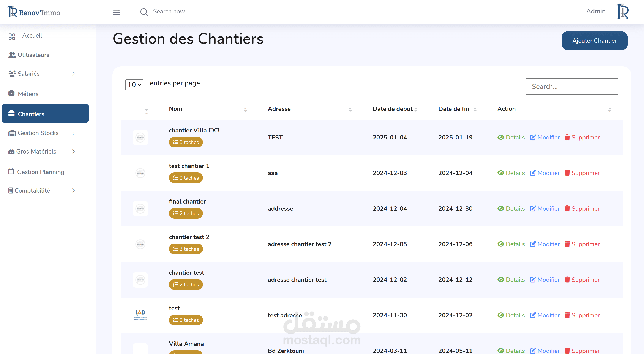Open Gestion Planning menu item
Screen dimensions: 644x354
41,172
